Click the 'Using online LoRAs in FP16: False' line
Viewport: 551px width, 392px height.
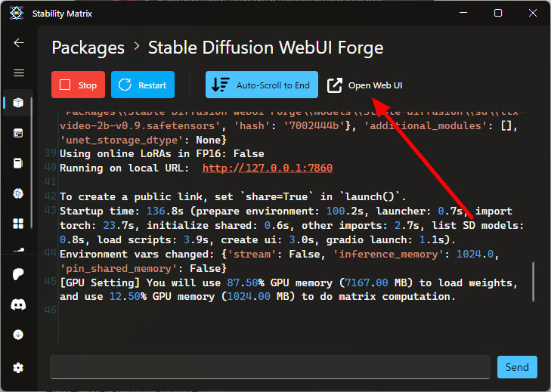[162, 153]
